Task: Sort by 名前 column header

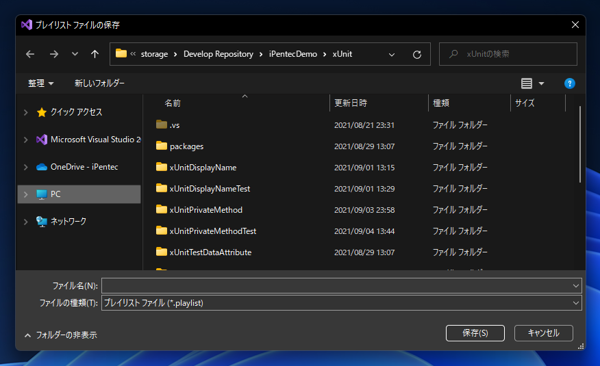Action: (172, 103)
